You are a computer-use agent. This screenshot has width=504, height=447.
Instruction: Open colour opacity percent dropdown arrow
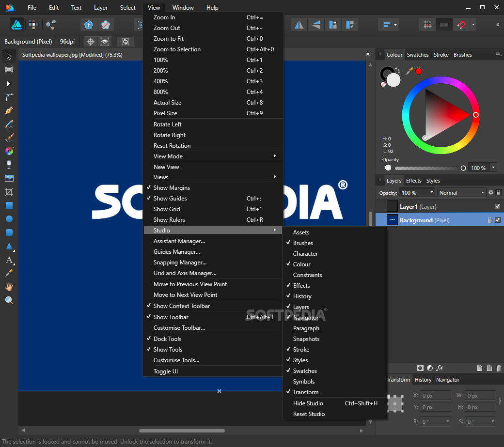click(493, 168)
